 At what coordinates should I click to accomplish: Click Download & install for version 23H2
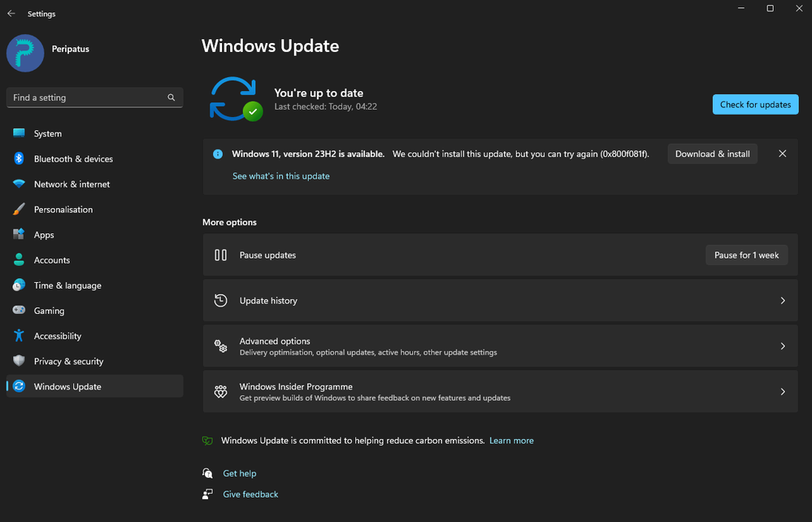pos(713,154)
